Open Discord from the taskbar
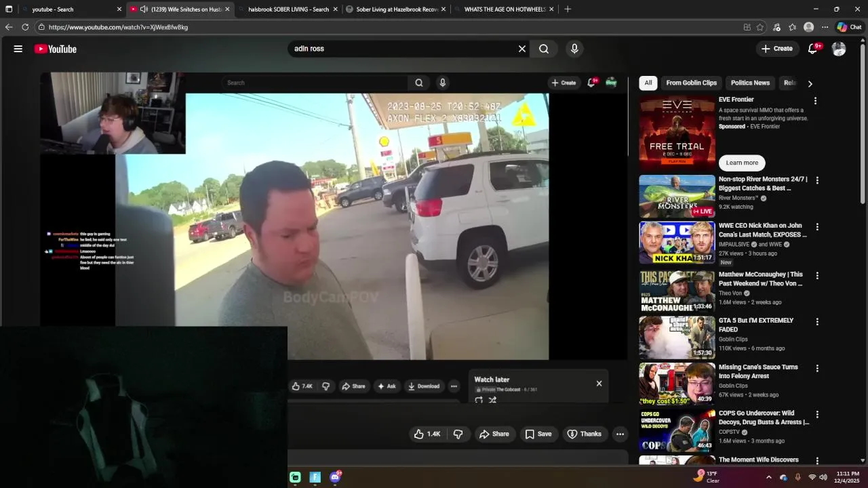 pos(335,477)
